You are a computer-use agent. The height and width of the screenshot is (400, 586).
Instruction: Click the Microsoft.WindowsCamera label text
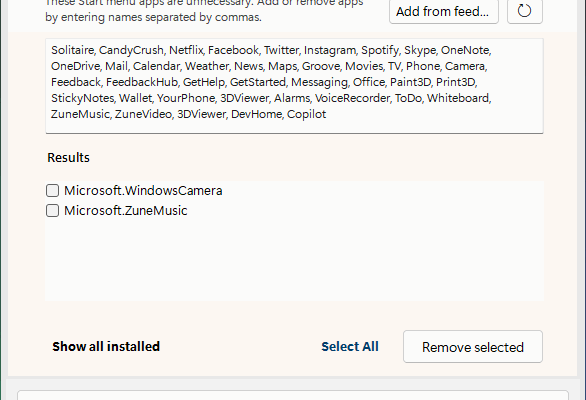[x=143, y=191]
